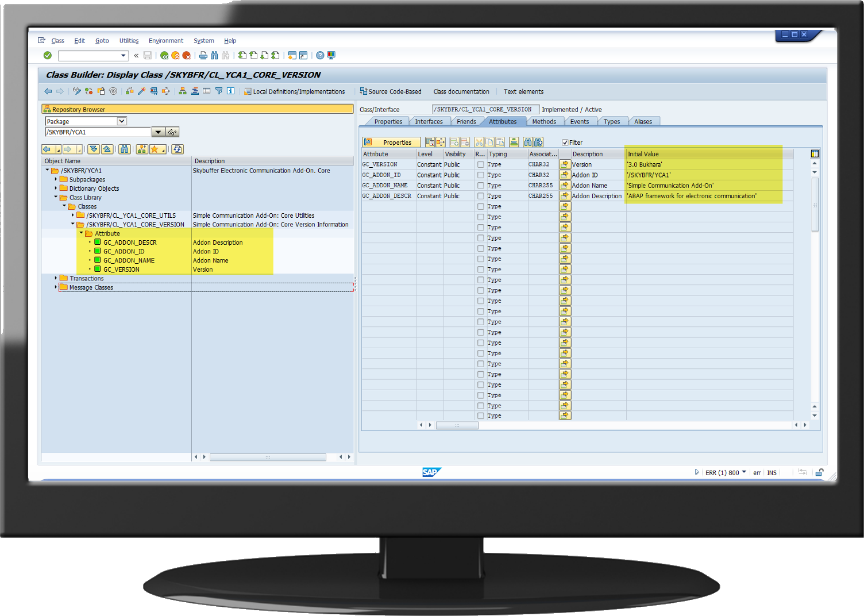Click the Save diskette icon

tap(148, 56)
